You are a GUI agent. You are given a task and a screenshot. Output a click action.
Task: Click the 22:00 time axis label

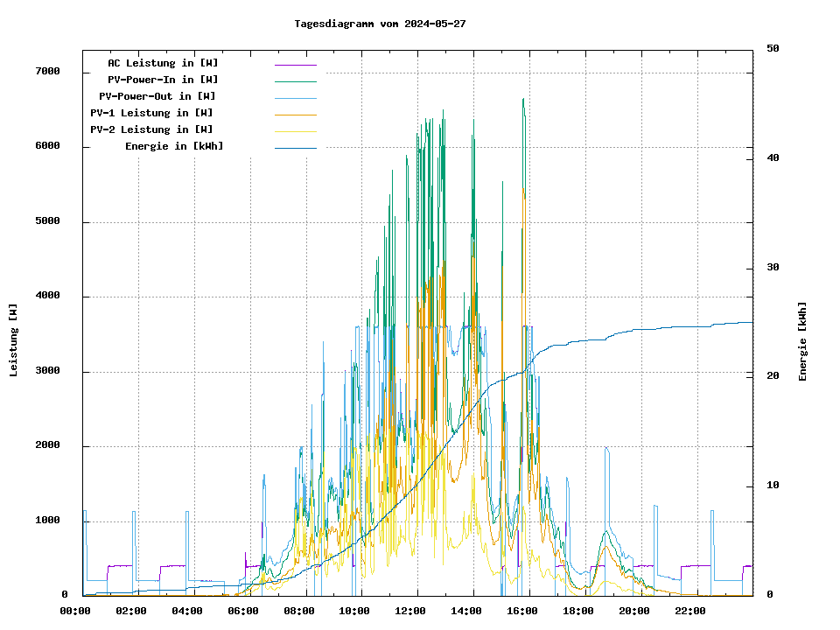(x=690, y=611)
